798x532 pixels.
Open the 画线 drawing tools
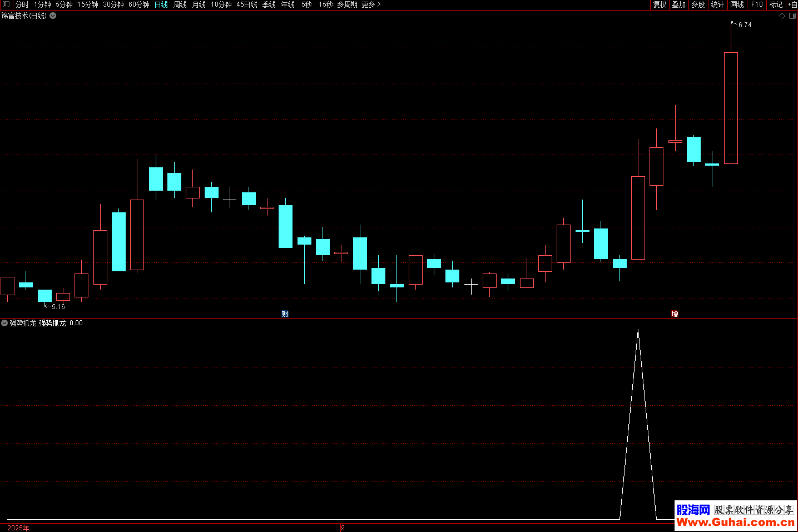click(737, 4)
